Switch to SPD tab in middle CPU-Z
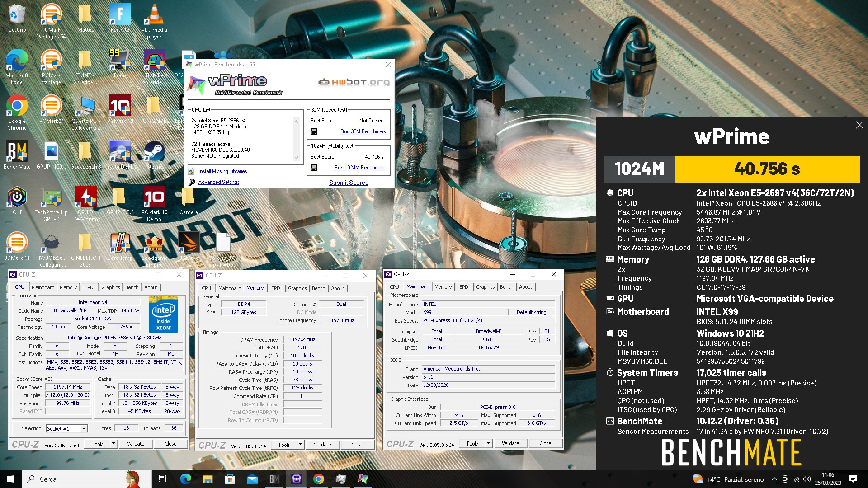The image size is (868, 488). 276,288
